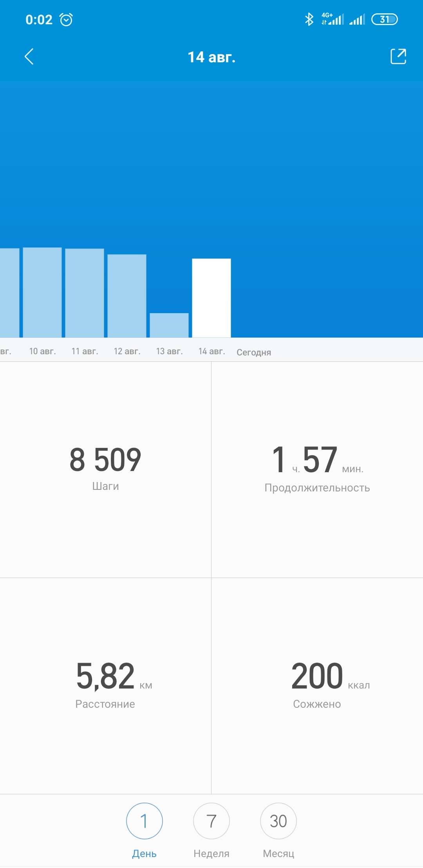
Task: Switch to the Неделя view
Action: [211, 830]
